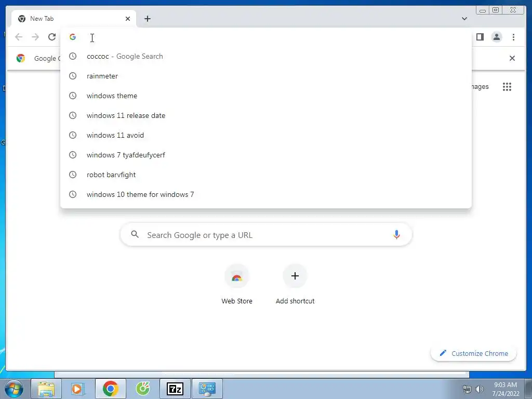Choose coccoc - Google Search suggestion
This screenshot has height=399, width=532.
(265, 56)
